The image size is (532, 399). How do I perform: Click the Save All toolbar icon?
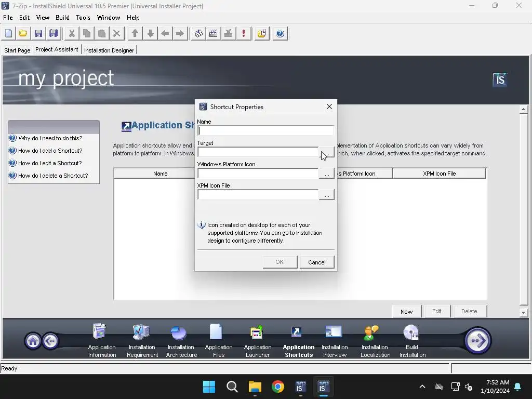click(x=54, y=33)
